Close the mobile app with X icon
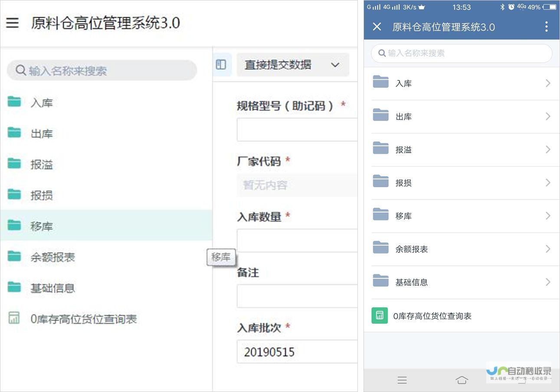Image resolution: width=560 pixels, height=392 pixels. 377,26
